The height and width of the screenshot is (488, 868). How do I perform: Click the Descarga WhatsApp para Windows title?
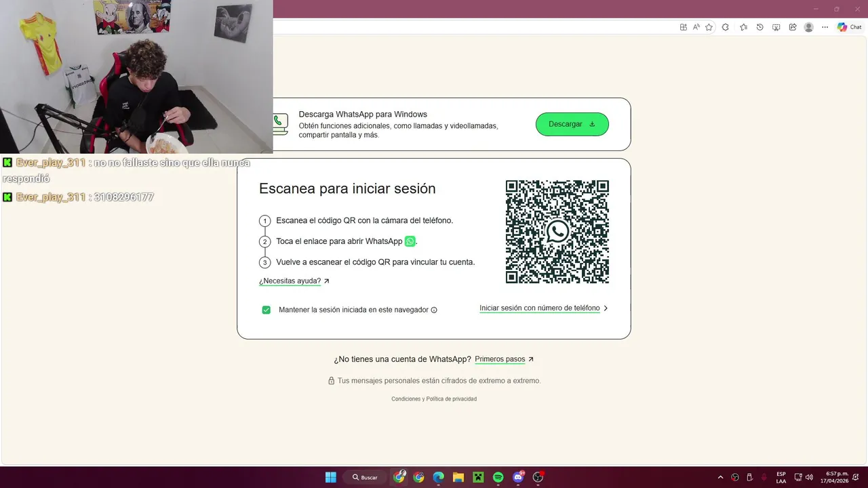[x=363, y=114]
